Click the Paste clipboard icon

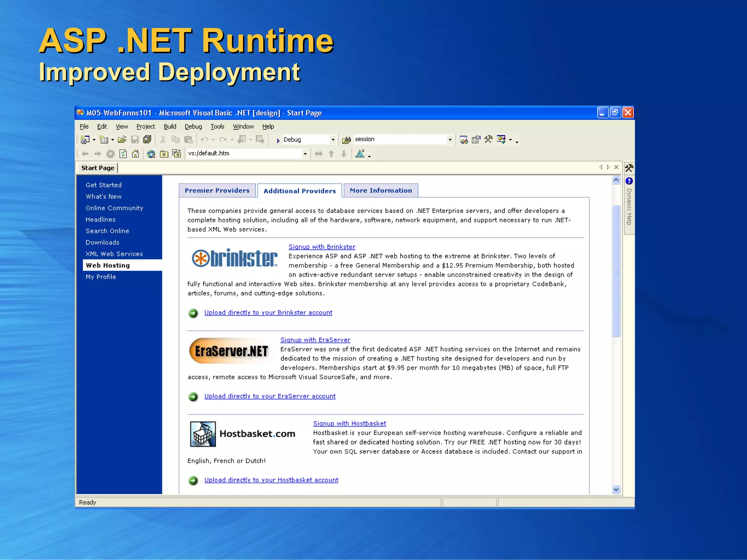tap(188, 140)
